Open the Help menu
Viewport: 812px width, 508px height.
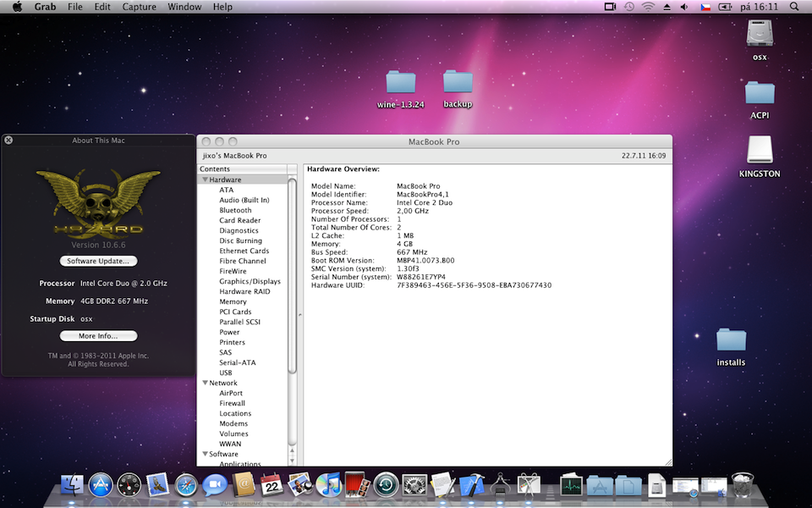coord(222,7)
